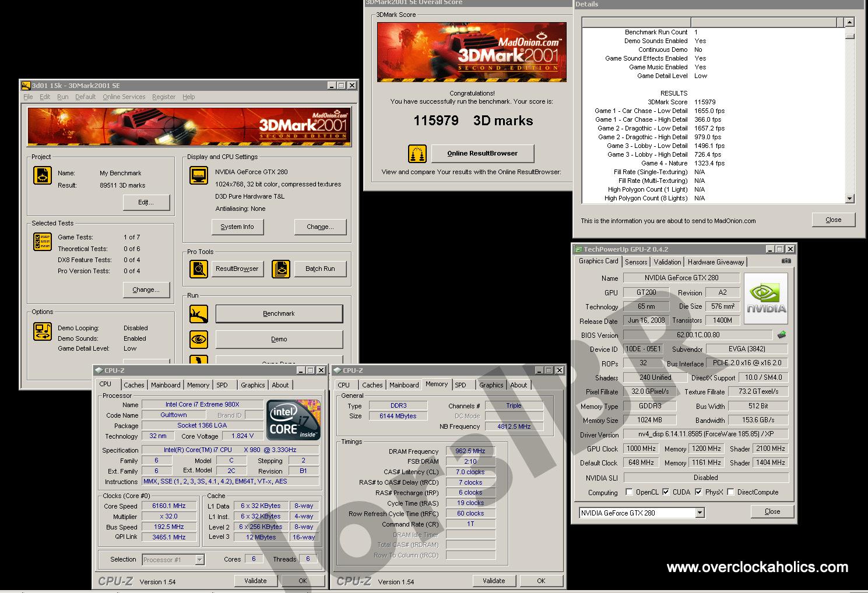Click the Details list scroll down arrow

(849, 199)
